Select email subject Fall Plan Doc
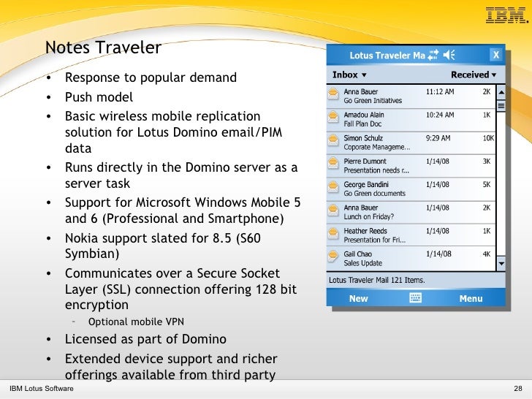 (x=362, y=123)
